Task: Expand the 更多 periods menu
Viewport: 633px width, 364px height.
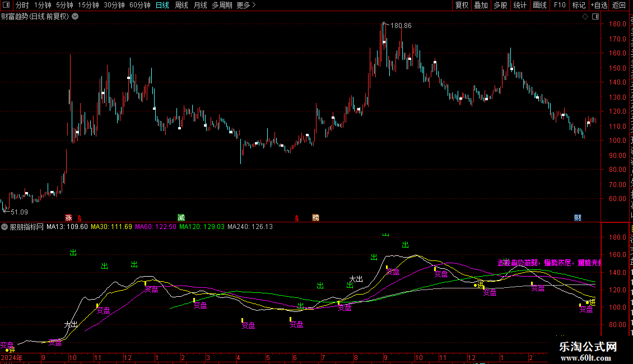Action: [x=246, y=5]
